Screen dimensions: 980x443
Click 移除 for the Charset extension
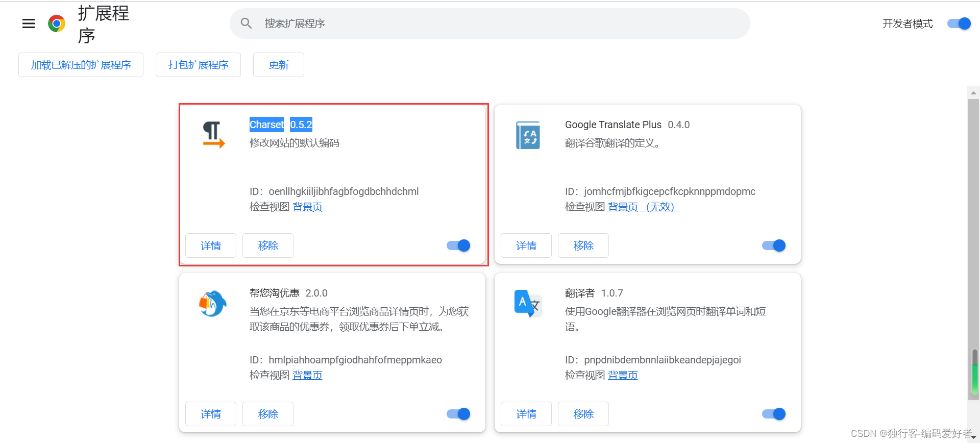268,245
